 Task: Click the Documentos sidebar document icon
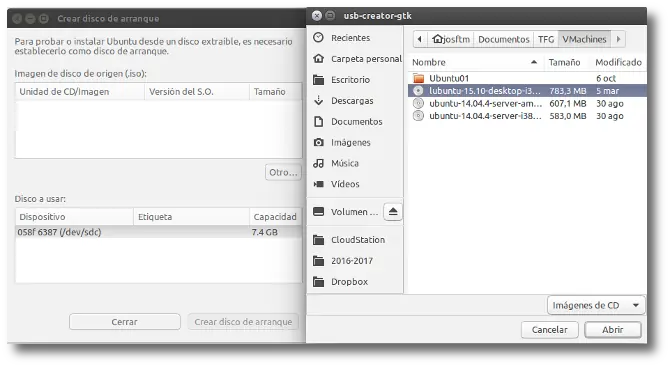pyautogui.click(x=318, y=121)
